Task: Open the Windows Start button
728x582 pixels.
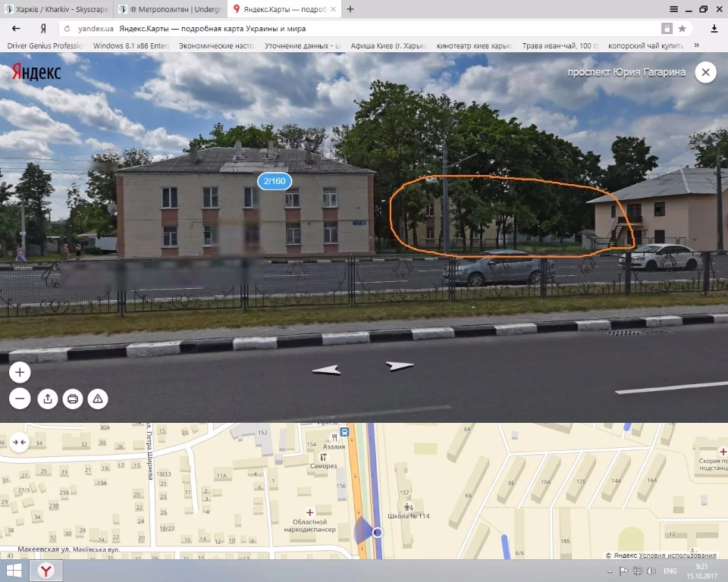Action: [14, 571]
